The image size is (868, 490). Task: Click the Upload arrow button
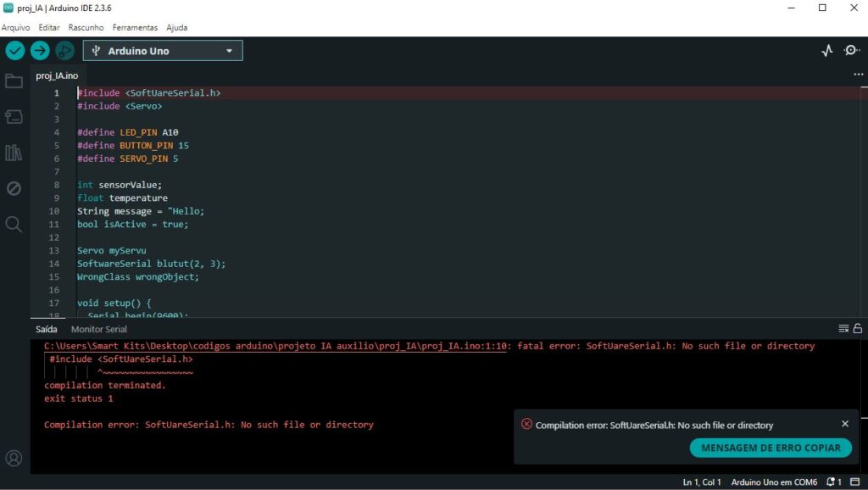click(40, 51)
